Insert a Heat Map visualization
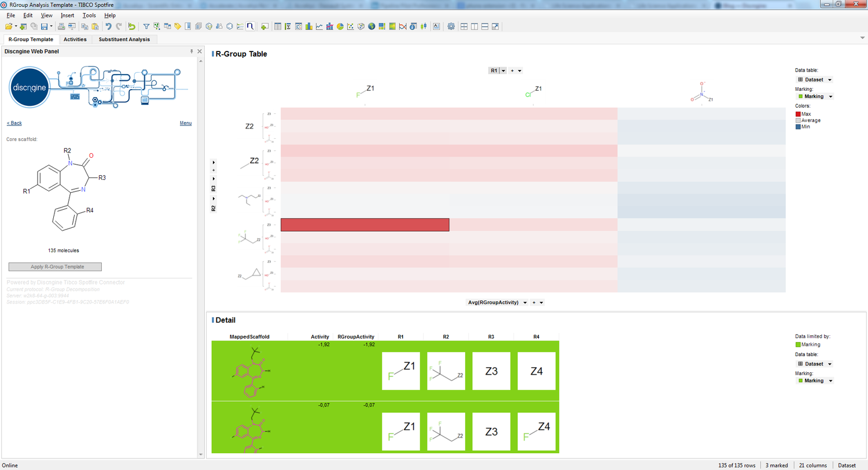 [x=392, y=27]
